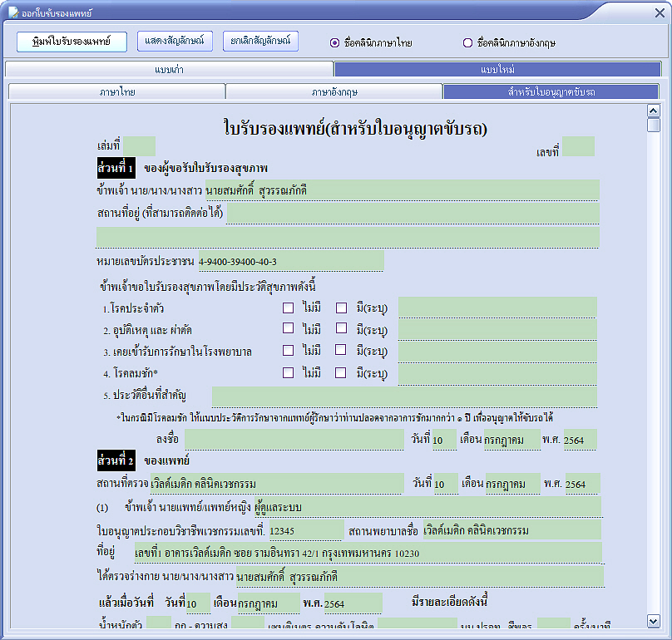Click the medical license number field 12345
This screenshot has width=672, height=640.
click(x=306, y=530)
